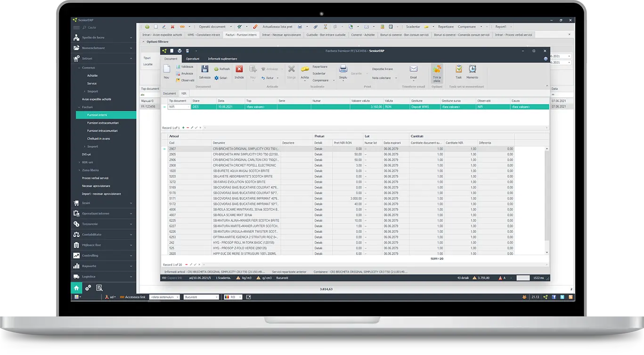Click the Nou new document icon
Screen dimensions: 644x355
tap(166, 69)
